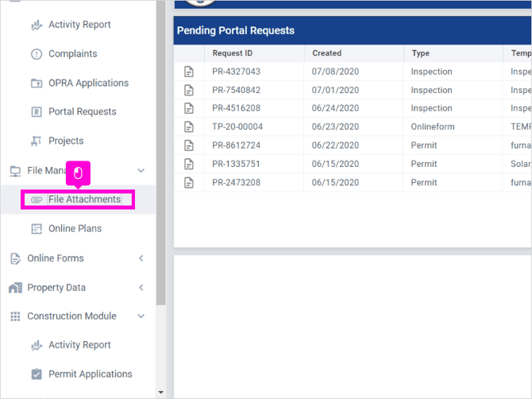Open Activity Report under Construction Module
The width and height of the screenshot is (532, 399).
tap(79, 345)
